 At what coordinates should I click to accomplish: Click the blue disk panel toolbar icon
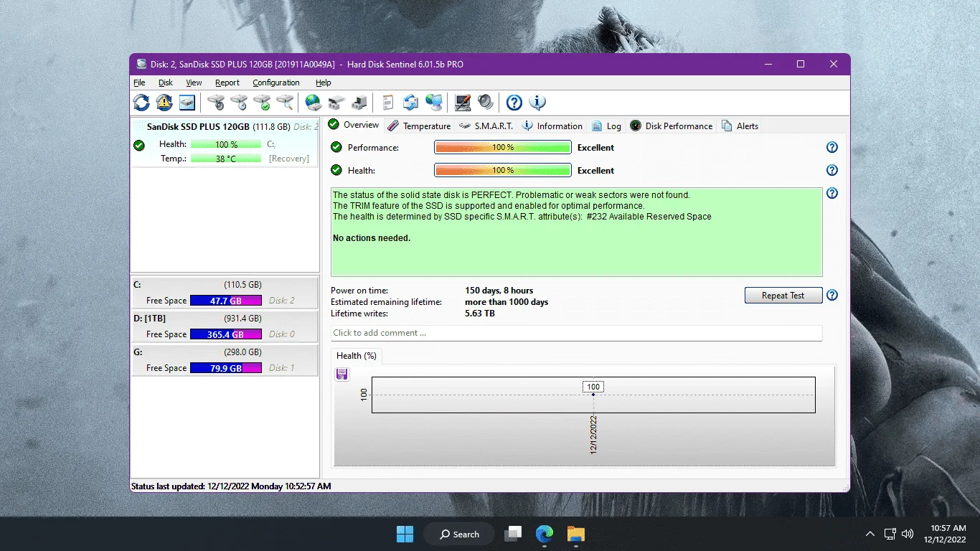click(187, 103)
